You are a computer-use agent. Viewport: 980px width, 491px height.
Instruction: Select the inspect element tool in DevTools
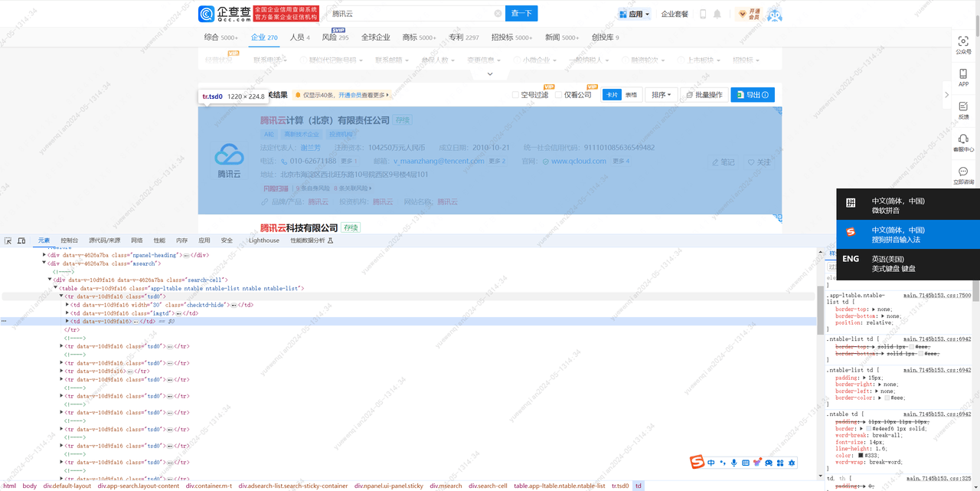[6, 240]
